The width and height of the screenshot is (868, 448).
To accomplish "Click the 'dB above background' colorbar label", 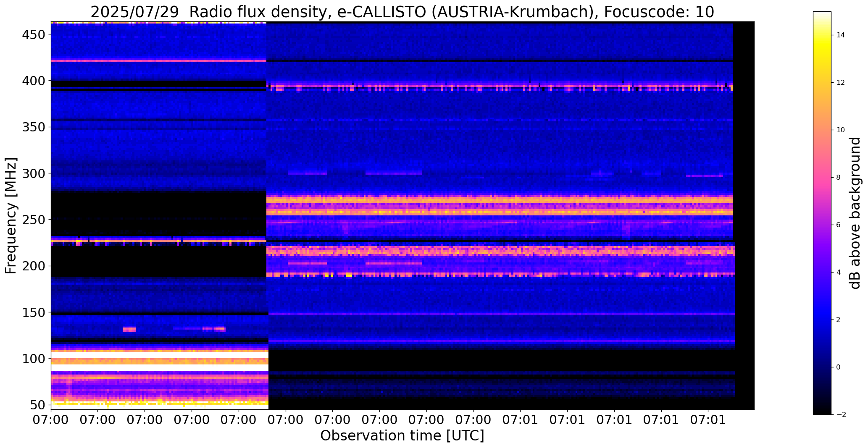I will [855, 213].
